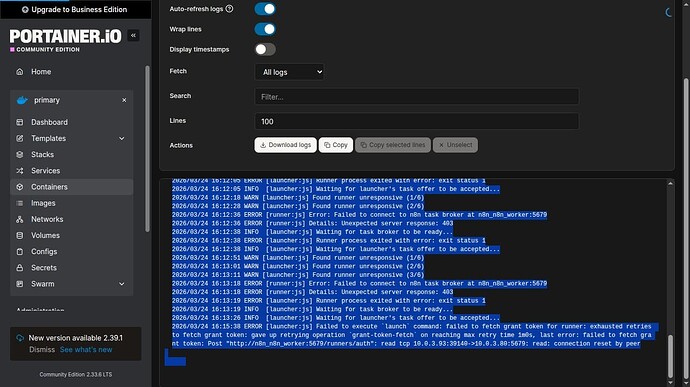
Task: Click the Configs clipboard icon
Action: coord(19,251)
